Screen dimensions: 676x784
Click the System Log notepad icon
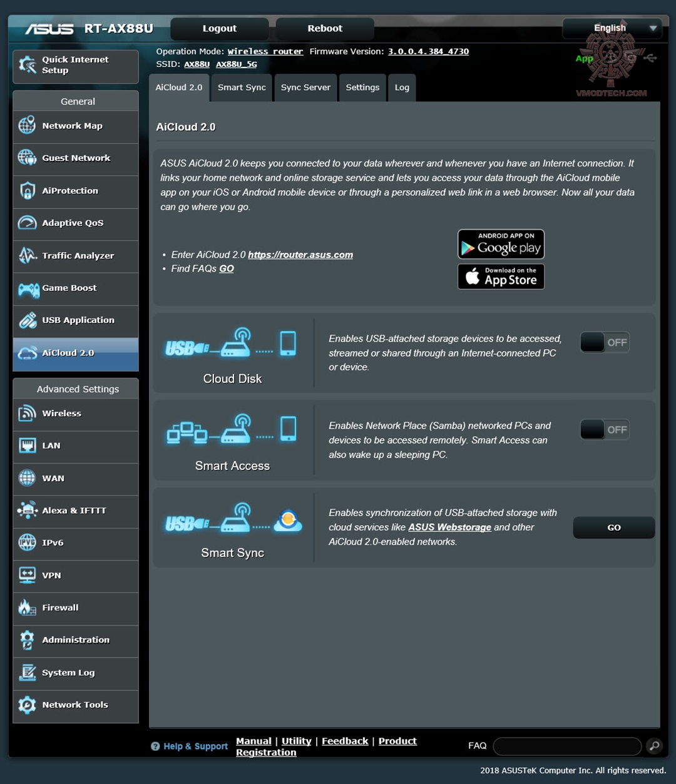(27, 673)
